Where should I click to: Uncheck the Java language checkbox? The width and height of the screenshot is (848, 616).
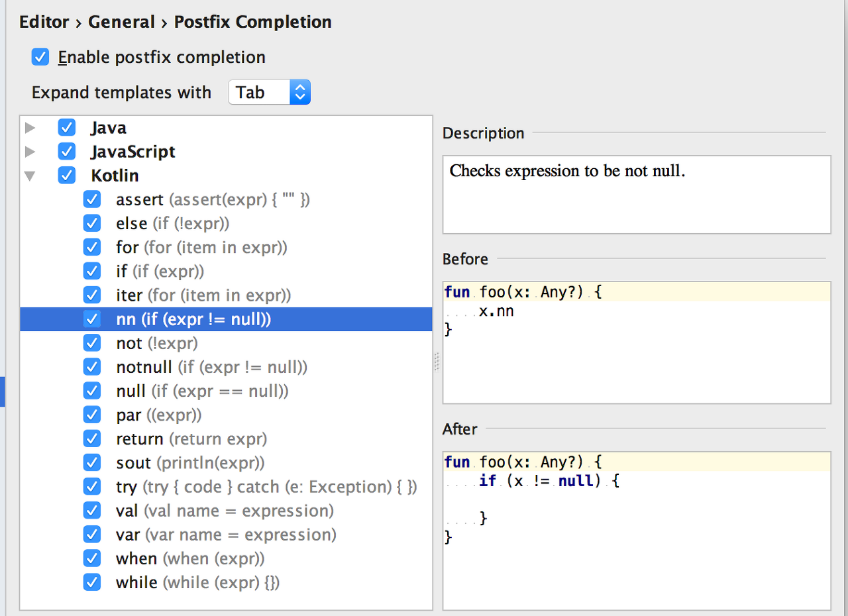(67, 128)
